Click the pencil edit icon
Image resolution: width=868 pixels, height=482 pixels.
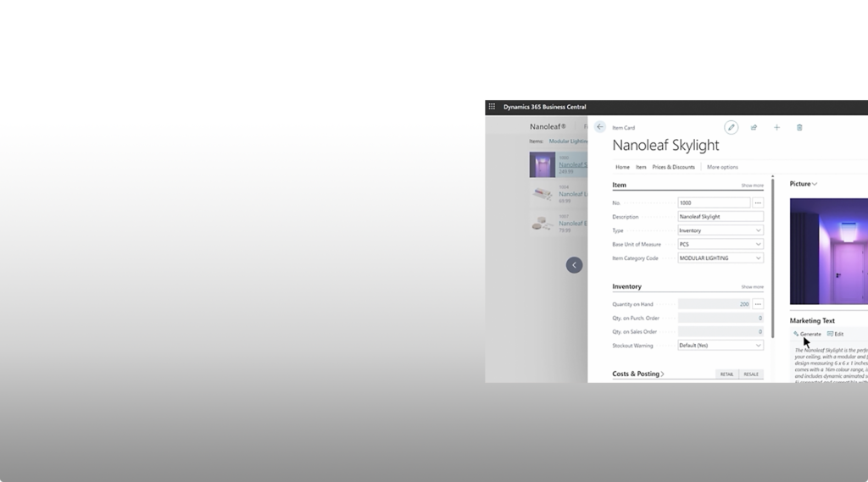pyautogui.click(x=732, y=127)
